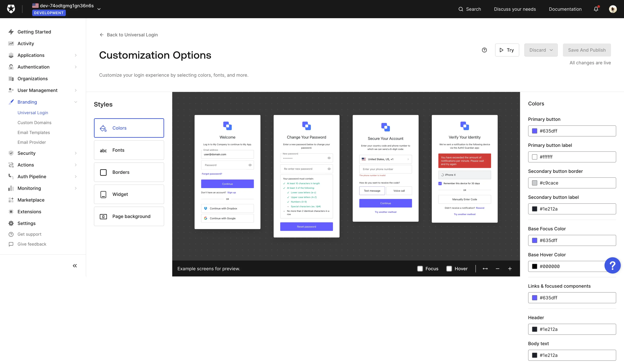
Task: Check the Remember this device checkbox
Action: click(x=440, y=183)
